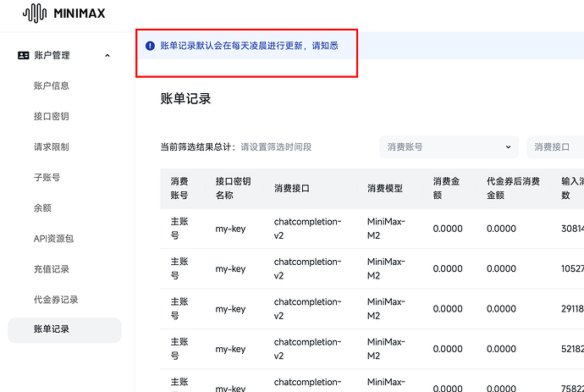This screenshot has height=392, width=584.
Task: Click the 消费账号 column header
Action: (x=179, y=188)
